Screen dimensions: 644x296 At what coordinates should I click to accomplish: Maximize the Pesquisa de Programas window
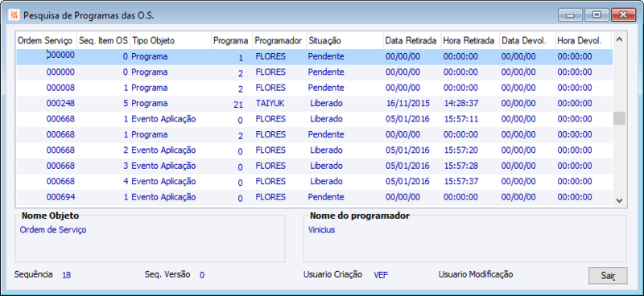597,14
